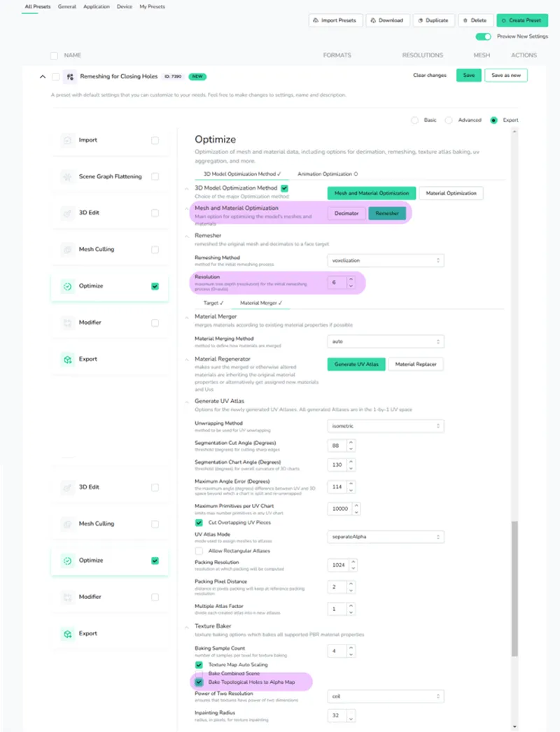This screenshot has height=732, width=560.
Task: Click the preset sliders icon beside the name
Action: tap(69, 76)
